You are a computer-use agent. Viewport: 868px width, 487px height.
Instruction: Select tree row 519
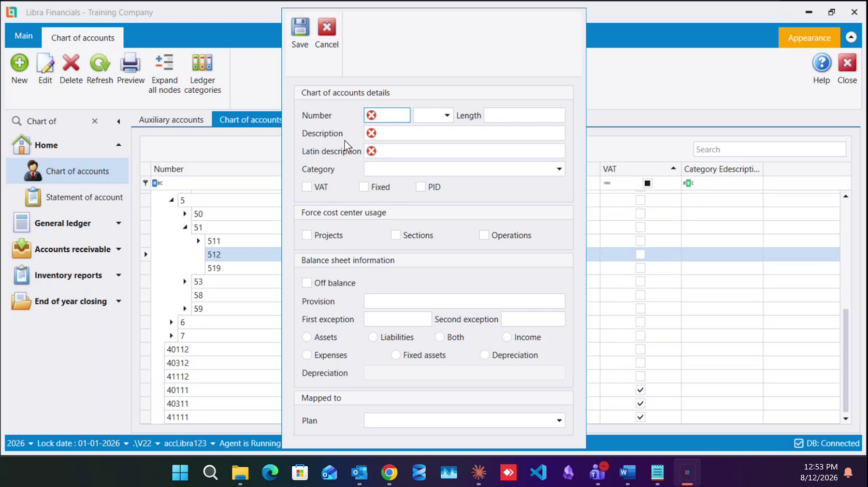(214, 268)
